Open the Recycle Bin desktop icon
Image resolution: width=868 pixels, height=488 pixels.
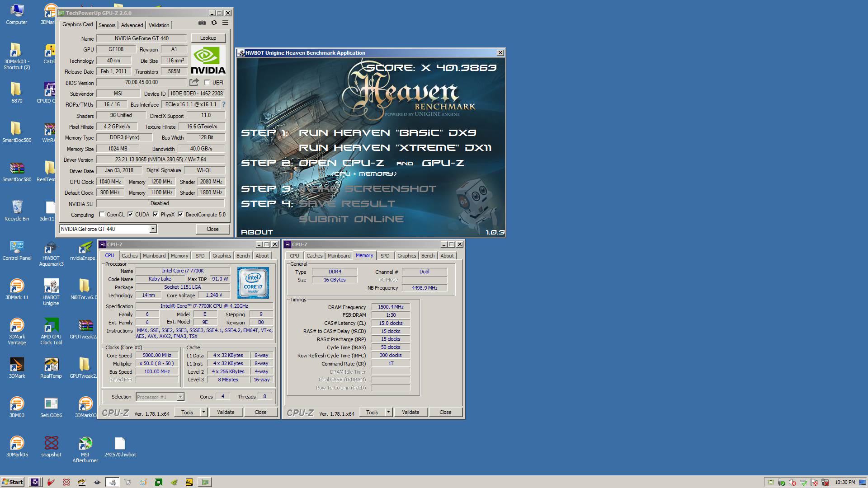click(x=17, y=211)
